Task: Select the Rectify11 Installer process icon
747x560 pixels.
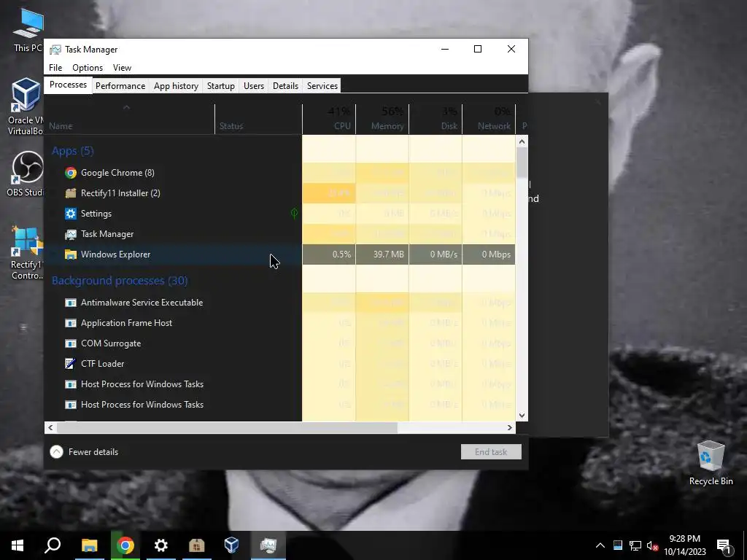Action: (71, 193)
